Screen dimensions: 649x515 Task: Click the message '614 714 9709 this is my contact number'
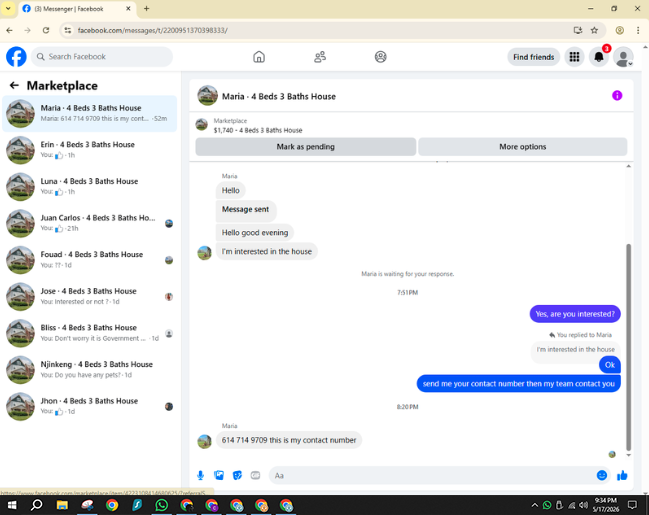(x=289, y=440)
